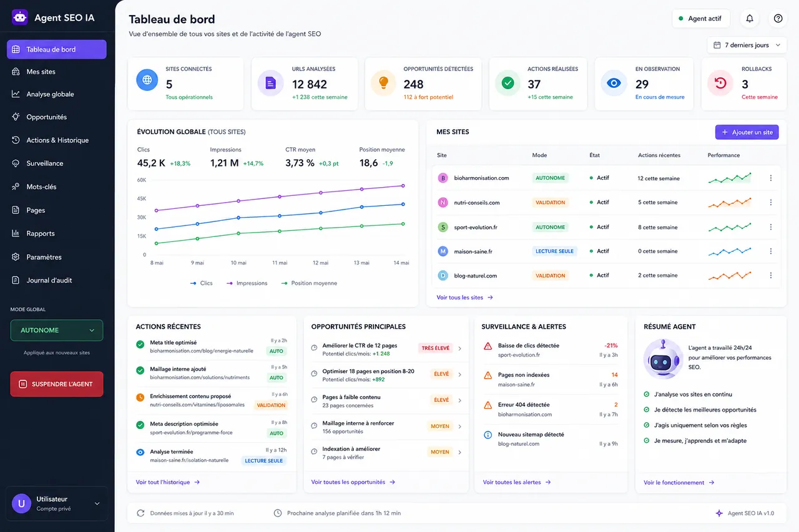The width and height of the screenshot is (799, 532).
Task: Open three-dot menu for maison-saine.fr row
Action: 771,251
